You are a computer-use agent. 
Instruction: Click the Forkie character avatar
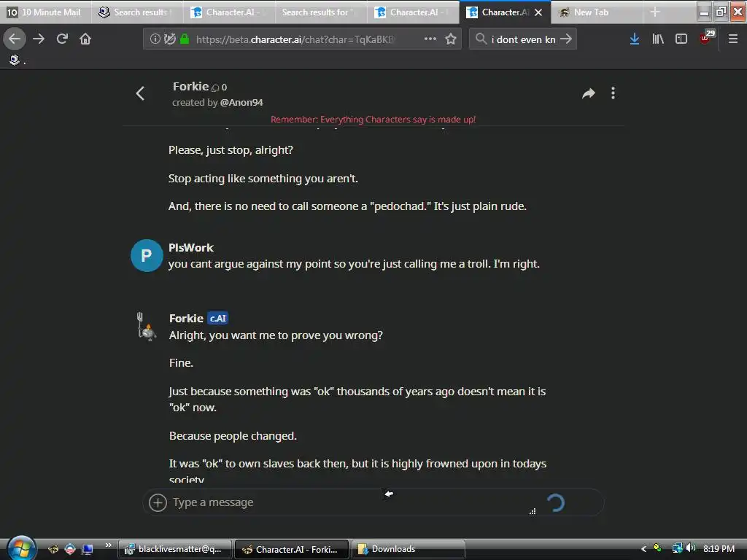146,326
